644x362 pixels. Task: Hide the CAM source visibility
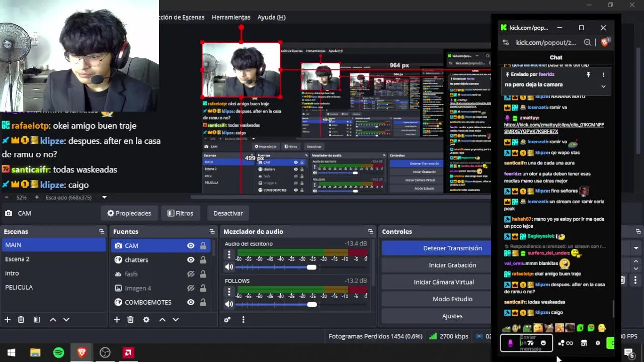[191, 245]
